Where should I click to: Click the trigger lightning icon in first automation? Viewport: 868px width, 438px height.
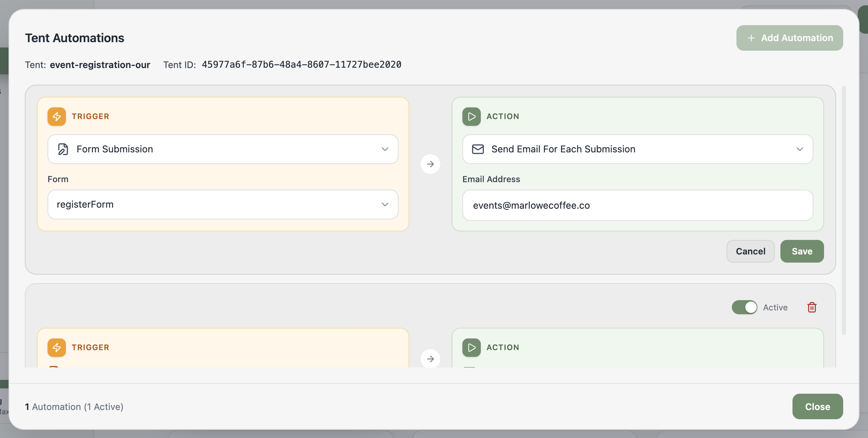click(57, 117)
